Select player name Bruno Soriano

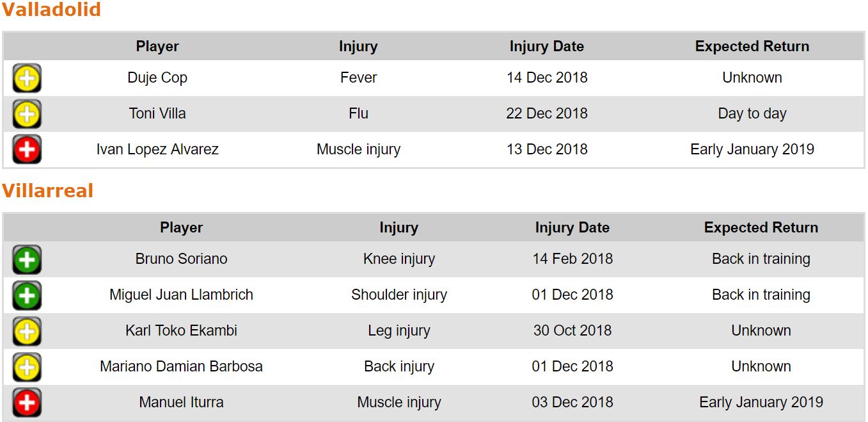pyautogui.click(x=181, y=259)
